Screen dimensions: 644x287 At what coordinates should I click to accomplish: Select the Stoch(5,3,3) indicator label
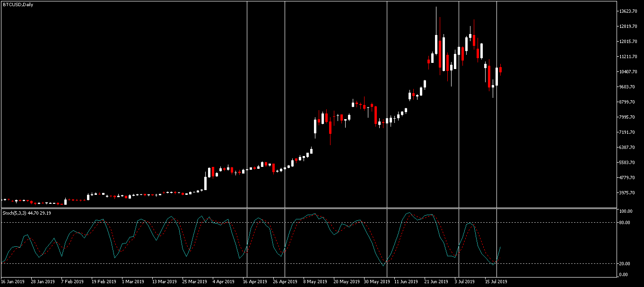(x=27, y=213)
